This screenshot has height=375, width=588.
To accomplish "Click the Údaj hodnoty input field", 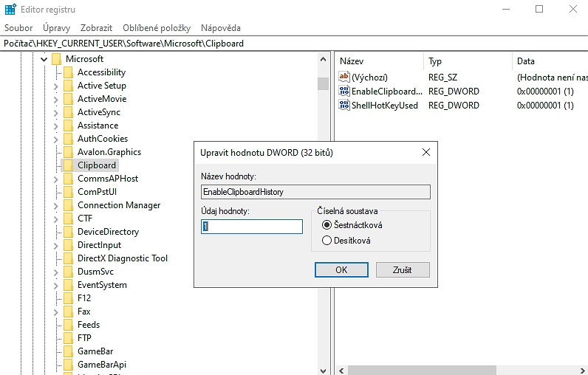I will (252, 227).
